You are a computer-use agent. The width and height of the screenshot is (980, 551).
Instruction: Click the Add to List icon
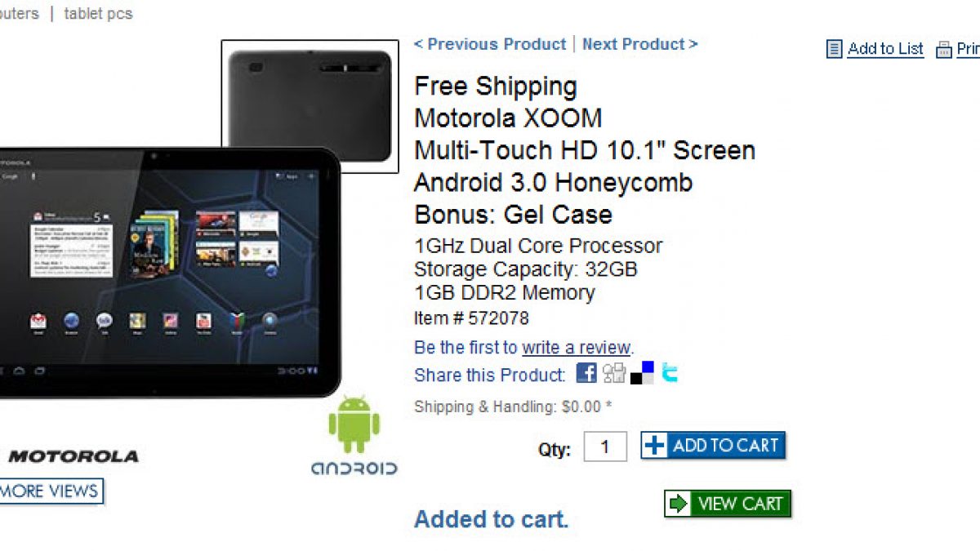(x=834, y=49)
